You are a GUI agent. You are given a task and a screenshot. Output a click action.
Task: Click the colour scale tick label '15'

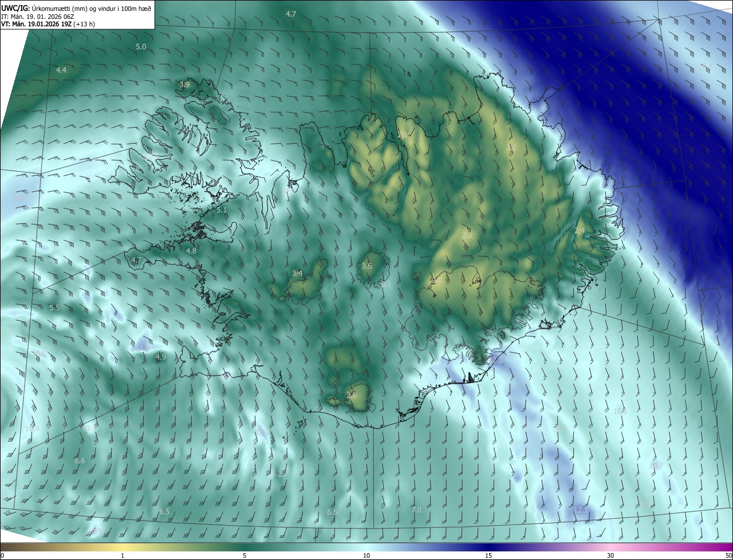click(x=488, y=555)
